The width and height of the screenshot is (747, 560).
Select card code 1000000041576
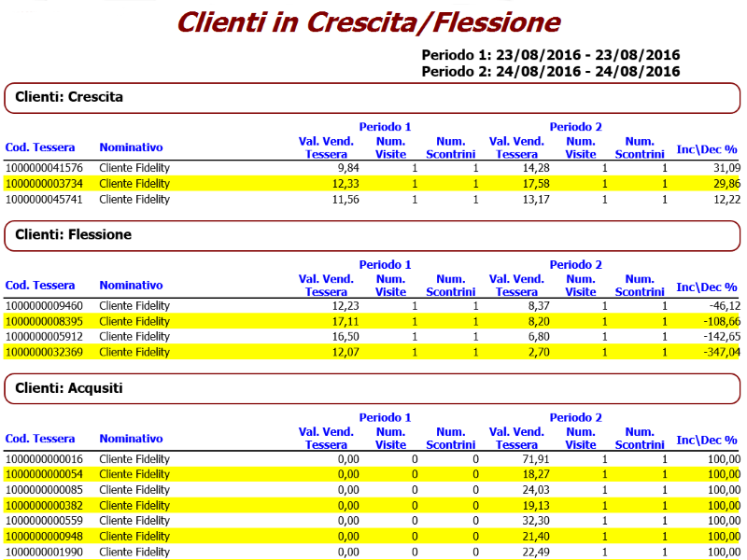coord(44,168)
